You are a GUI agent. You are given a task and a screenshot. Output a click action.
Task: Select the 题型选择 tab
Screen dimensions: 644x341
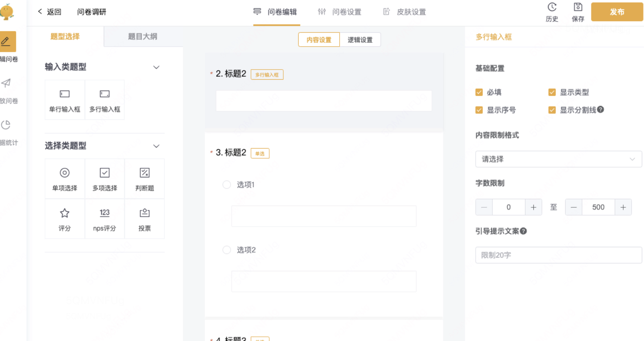coord(65,36)
